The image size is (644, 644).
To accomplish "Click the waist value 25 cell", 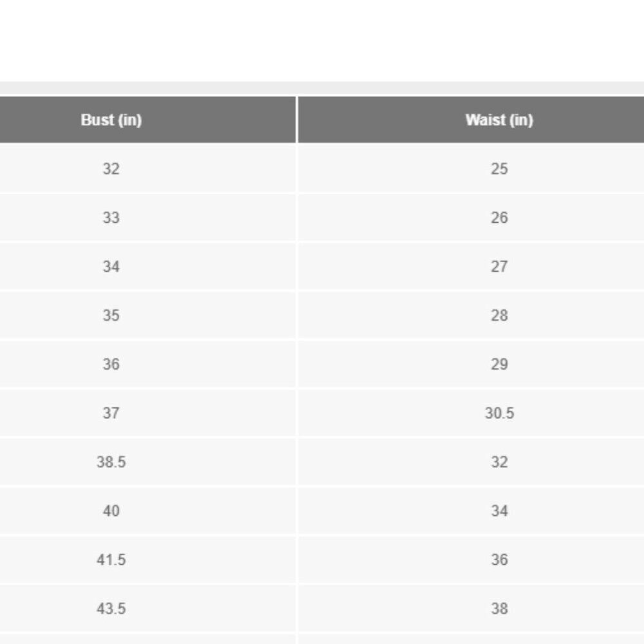I will (x=499, y=169).
